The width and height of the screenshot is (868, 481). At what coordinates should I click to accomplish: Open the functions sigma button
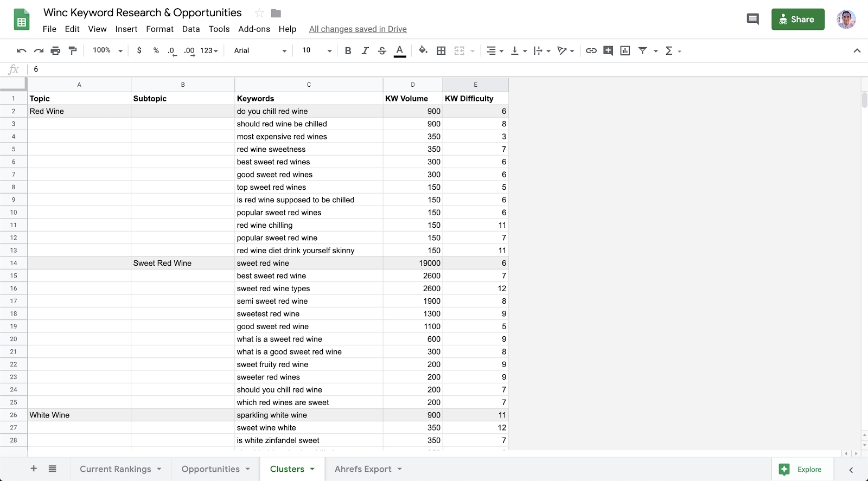pyautogui.click(x=669, y=50)
